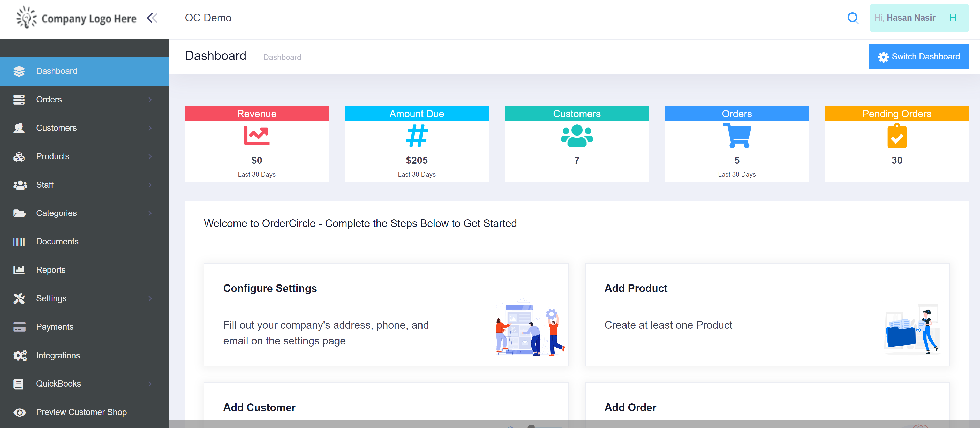Open the Configure Settings step card
980x428 pixels.
(386, 315)
